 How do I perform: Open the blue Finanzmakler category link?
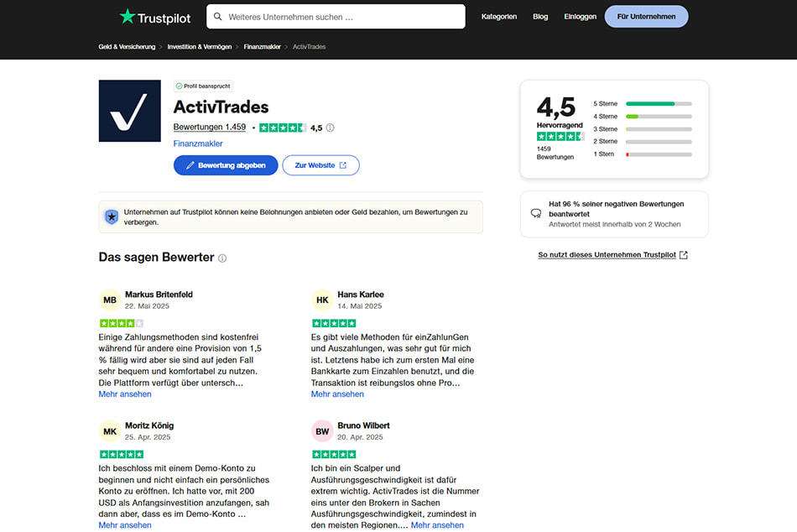pos(198,144)
